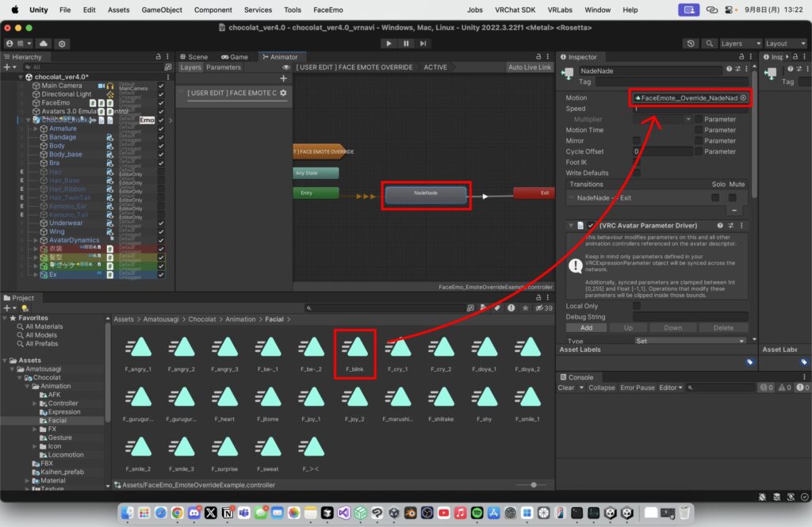Viewport: 812px width, 527px height.
Task: Click the Auto Live Link button
Action: coord(529,67)
